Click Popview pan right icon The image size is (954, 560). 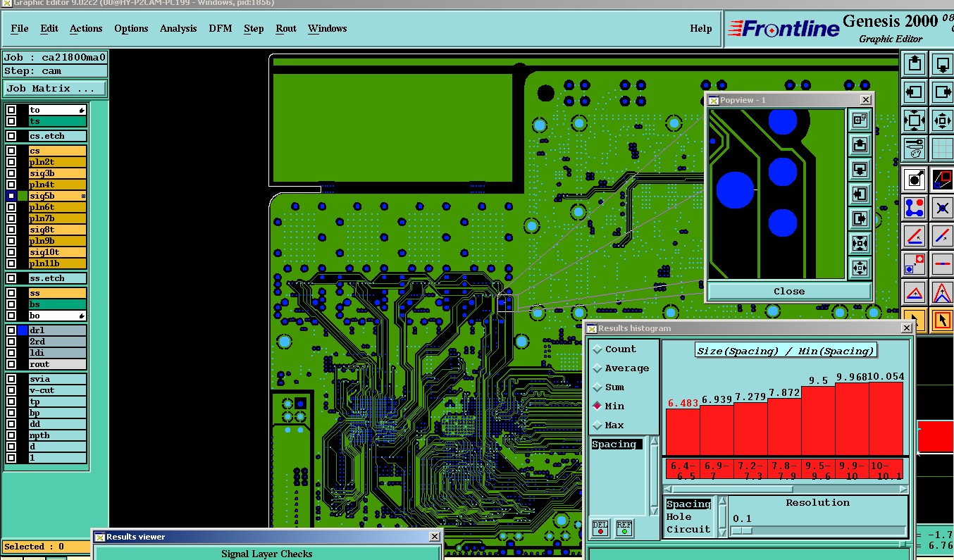[860, 218]
